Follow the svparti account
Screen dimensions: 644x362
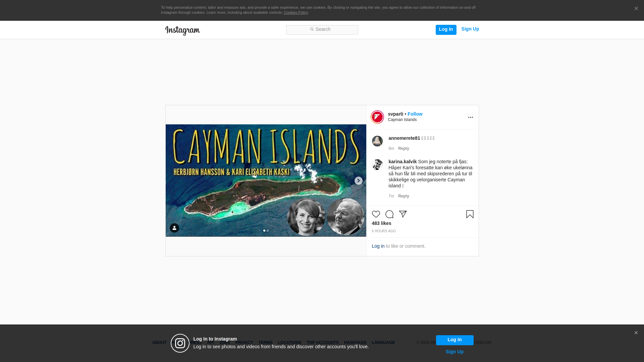(415, 114)
